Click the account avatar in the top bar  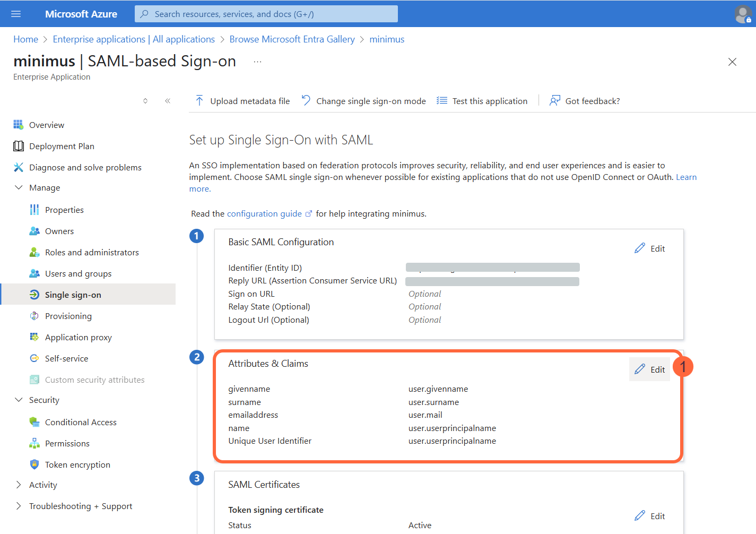tap(742, 14)
